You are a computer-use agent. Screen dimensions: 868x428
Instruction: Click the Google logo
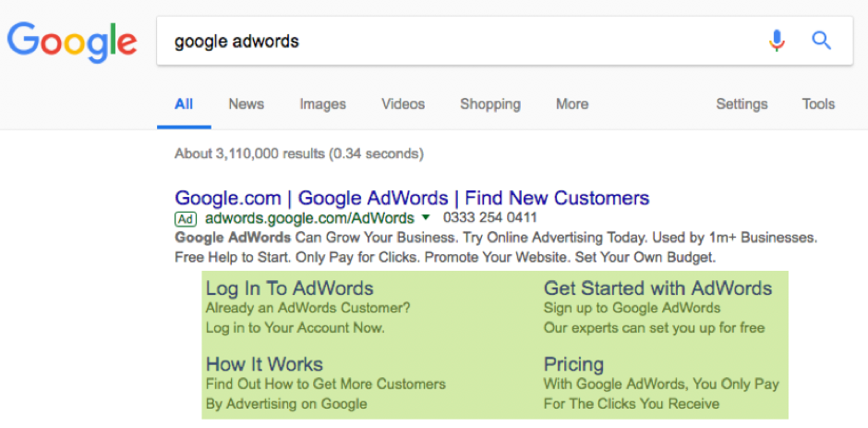pos(72,41)
